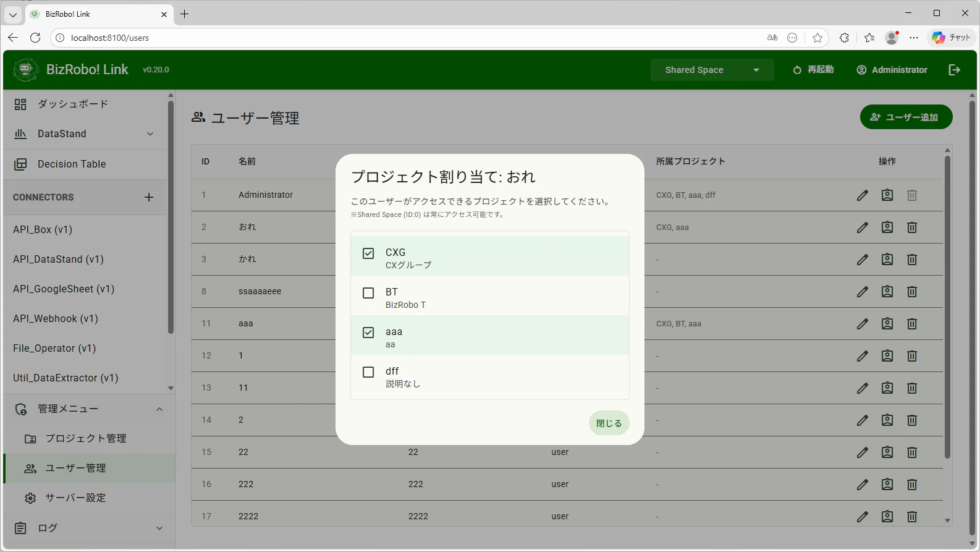Select API_Webhook (v1) connector
This screenshot has width=980, height=552.
85,318
